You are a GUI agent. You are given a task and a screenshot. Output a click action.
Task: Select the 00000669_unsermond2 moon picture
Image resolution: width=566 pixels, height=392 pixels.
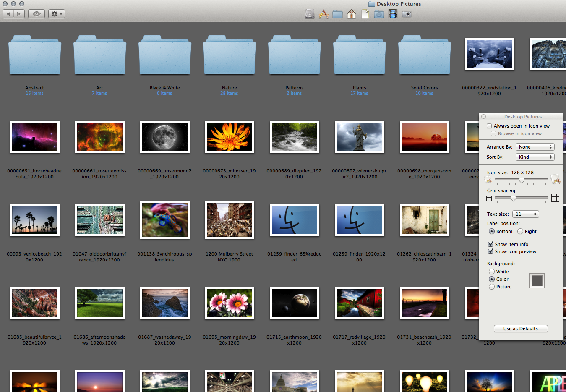pyautogui.click(x=164, y=137)
